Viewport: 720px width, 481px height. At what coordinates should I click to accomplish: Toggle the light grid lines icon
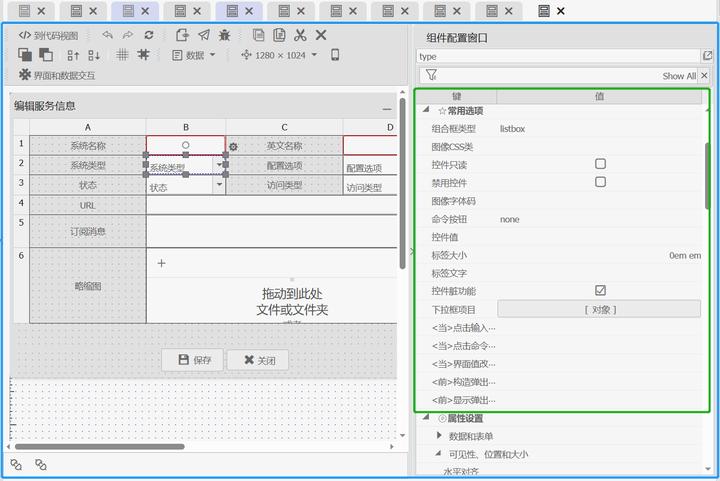tap(122, 55)
